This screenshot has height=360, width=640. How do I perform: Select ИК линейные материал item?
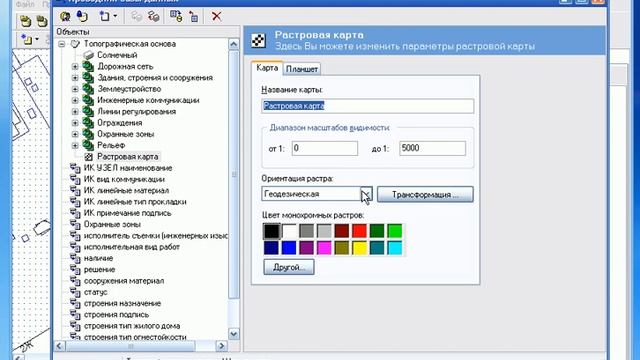point(126,191)
